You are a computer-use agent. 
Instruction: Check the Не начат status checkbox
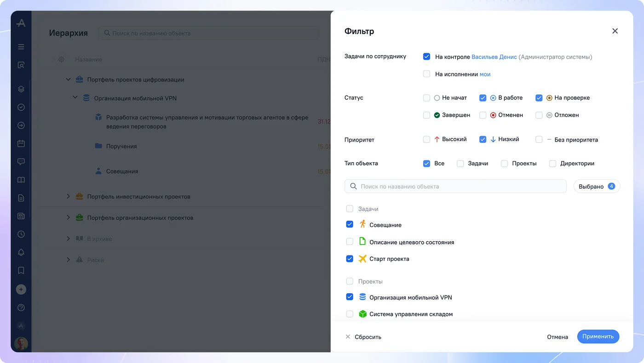tap(426, 98)
